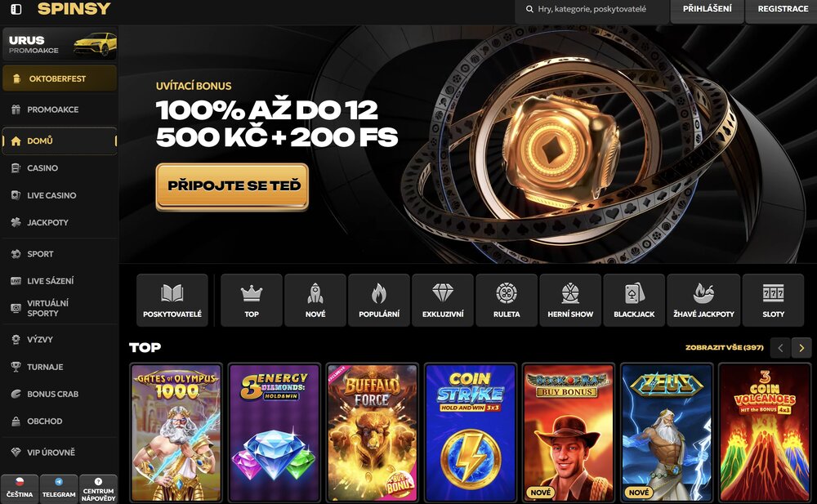Open the Zobrazit vše (397) link
Image resolution: width=817 pixels, height=504 pixels.
point(724,348)
